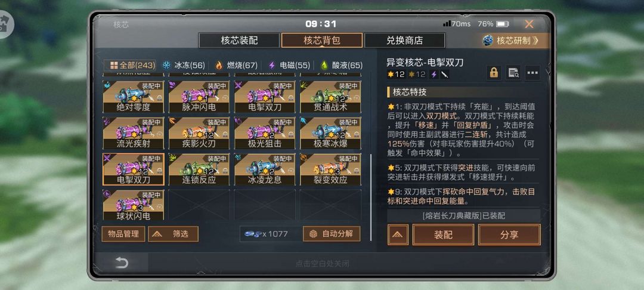Click the core list vertical scrollbar

pos(371,198)
